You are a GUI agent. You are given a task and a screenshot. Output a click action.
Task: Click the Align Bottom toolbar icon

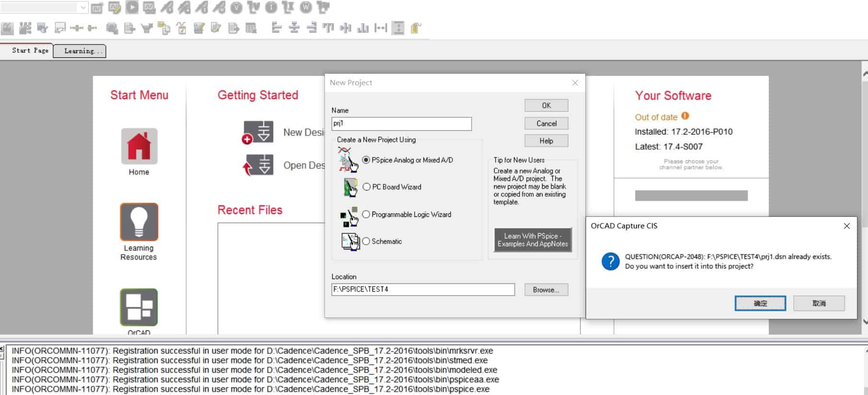[x=363, y=28]
